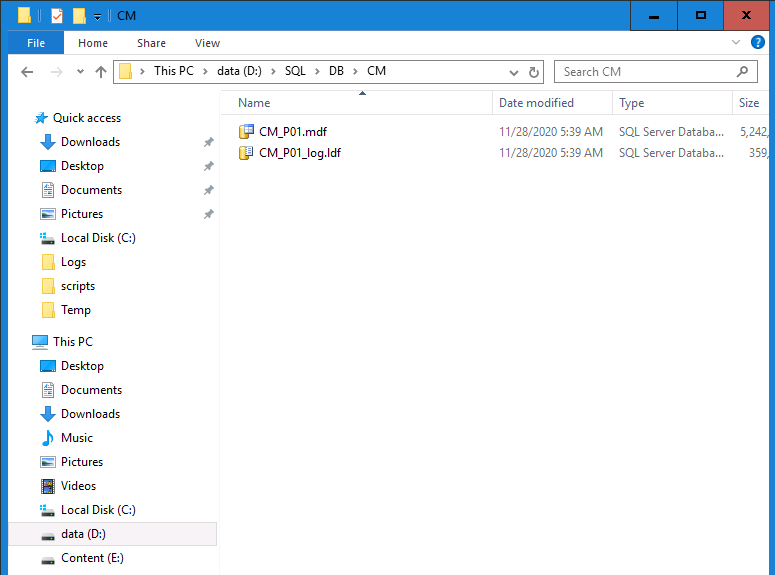Click the CM_P01_log.ldf log file icon
This screenshot has width=775, height=575.
tap(246, 153)
